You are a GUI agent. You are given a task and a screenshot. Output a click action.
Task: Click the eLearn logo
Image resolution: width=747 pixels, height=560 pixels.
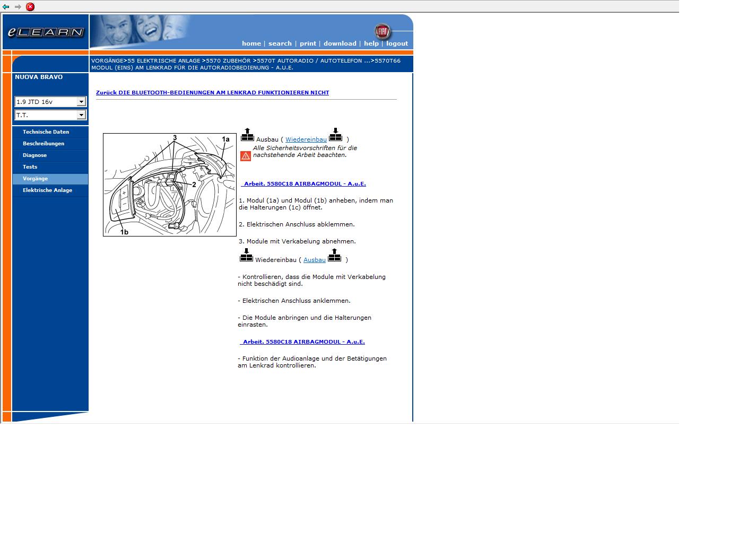46,32
